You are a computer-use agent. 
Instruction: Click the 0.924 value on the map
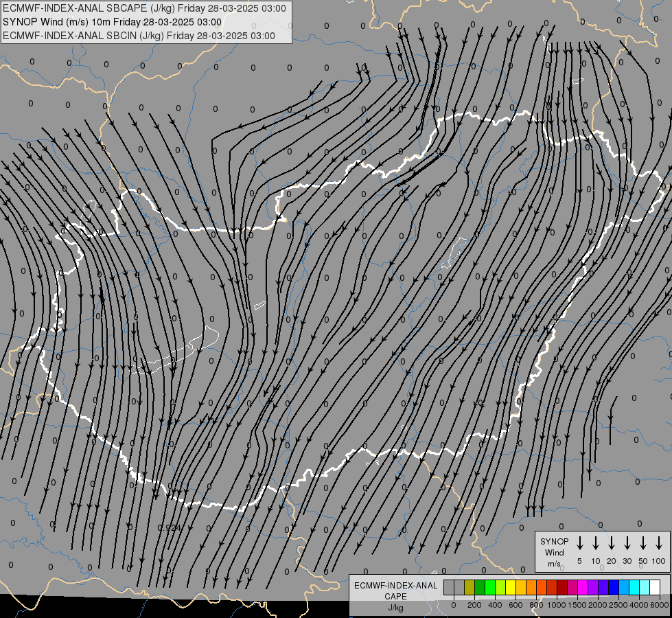[170, 527]
